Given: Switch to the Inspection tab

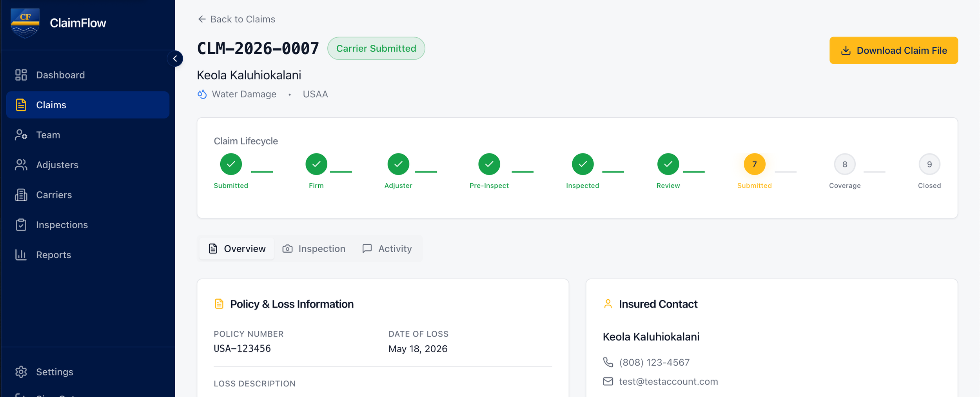Looking at the screenshot, I should tap(314, 249).
